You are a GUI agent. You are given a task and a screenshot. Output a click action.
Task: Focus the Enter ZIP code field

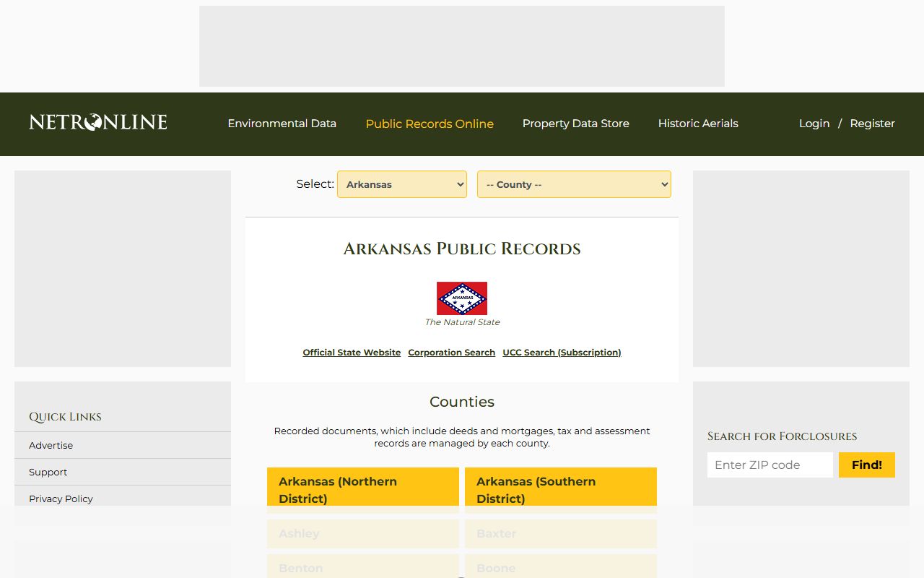[770, 465]
